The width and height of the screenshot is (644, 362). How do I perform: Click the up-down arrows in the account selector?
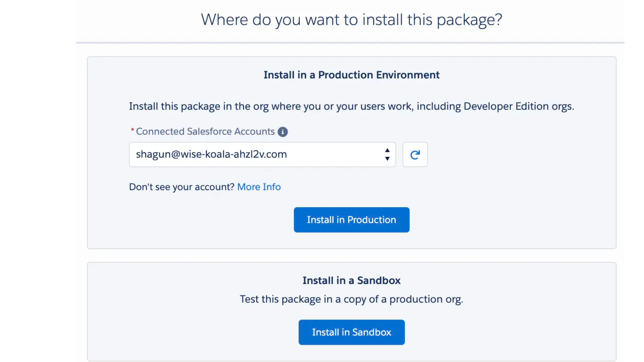[x=387, y=155]
